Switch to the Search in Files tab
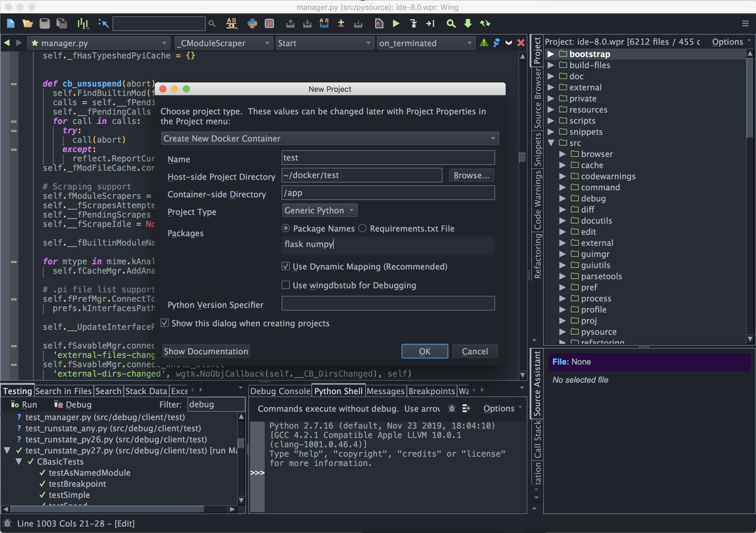 (x=63, y=391)
